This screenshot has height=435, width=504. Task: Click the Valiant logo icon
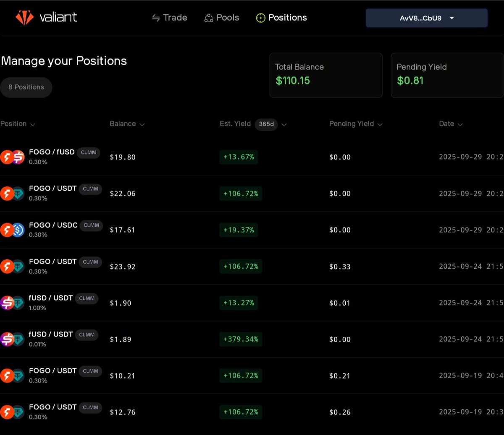24,18
